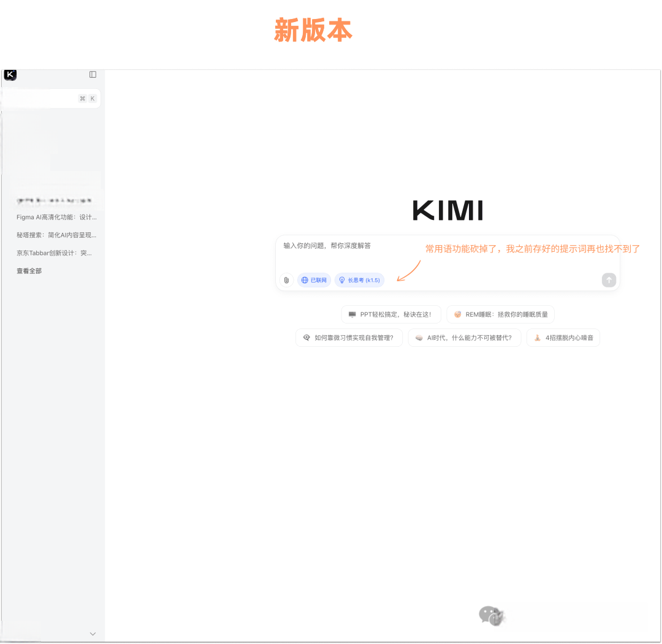Open the sidebar search box with ⌘K
Viewport: 662px width, 644px height.
coord(51,98)
